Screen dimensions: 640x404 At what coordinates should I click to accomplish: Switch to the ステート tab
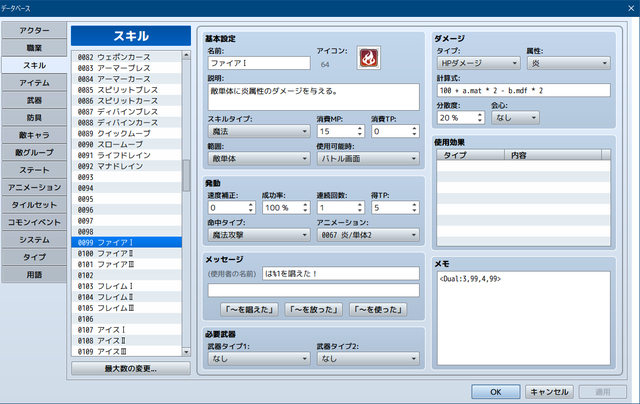[x=34, y=170]
